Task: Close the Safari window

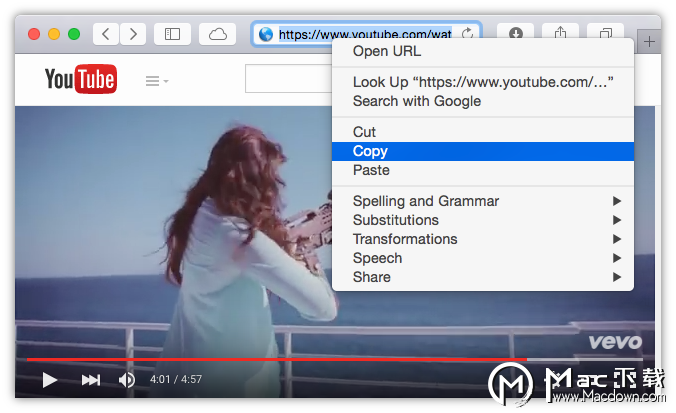Action: click(34, 34)
